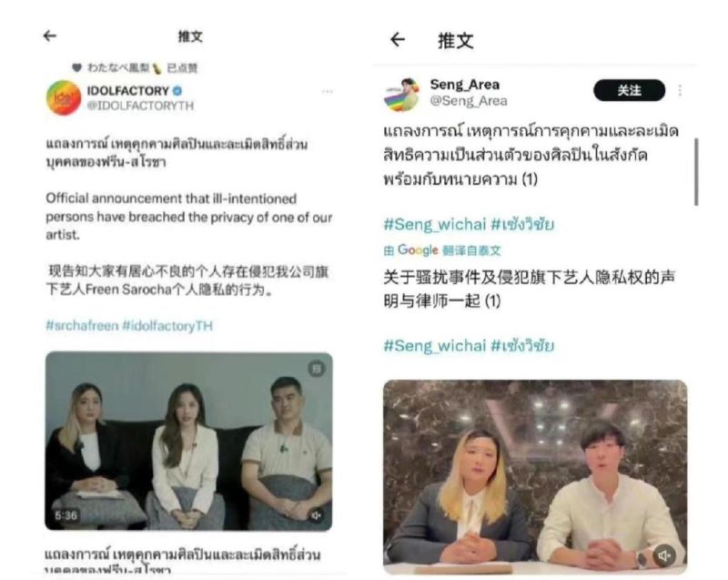The image size is (728, 580).
Task: Open @IDOLFACTORYTH handle
Action: coord(140,106)
